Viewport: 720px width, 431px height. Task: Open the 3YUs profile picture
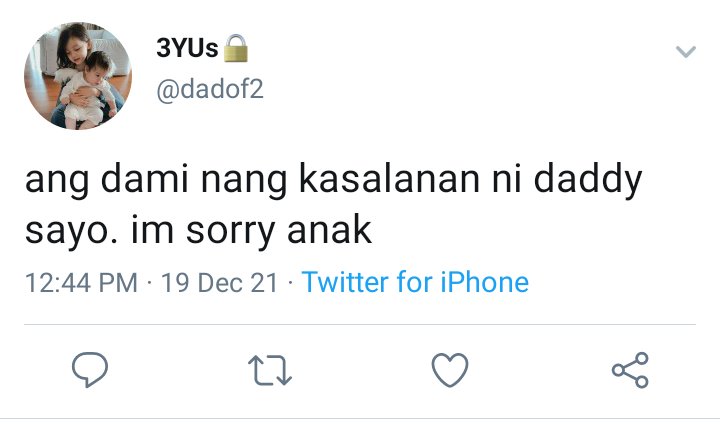[78, 76]
